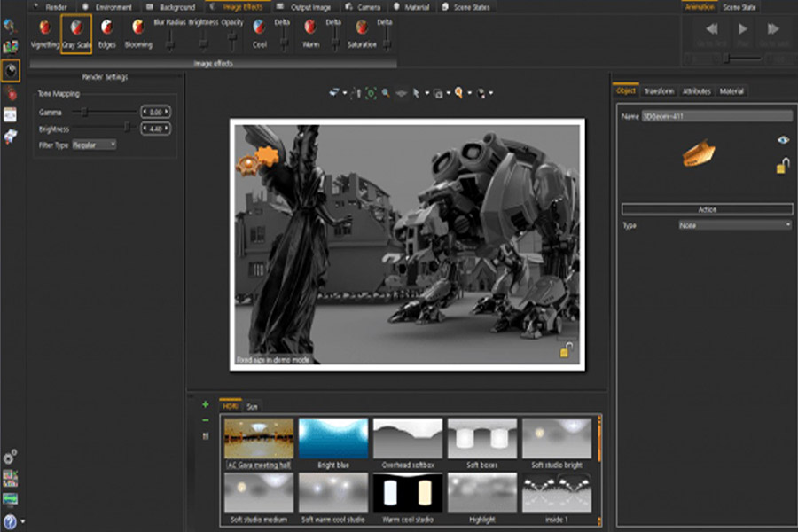
Task: Click the orange light bulb icon in viewport toolbar
Action: click(459, 91)
